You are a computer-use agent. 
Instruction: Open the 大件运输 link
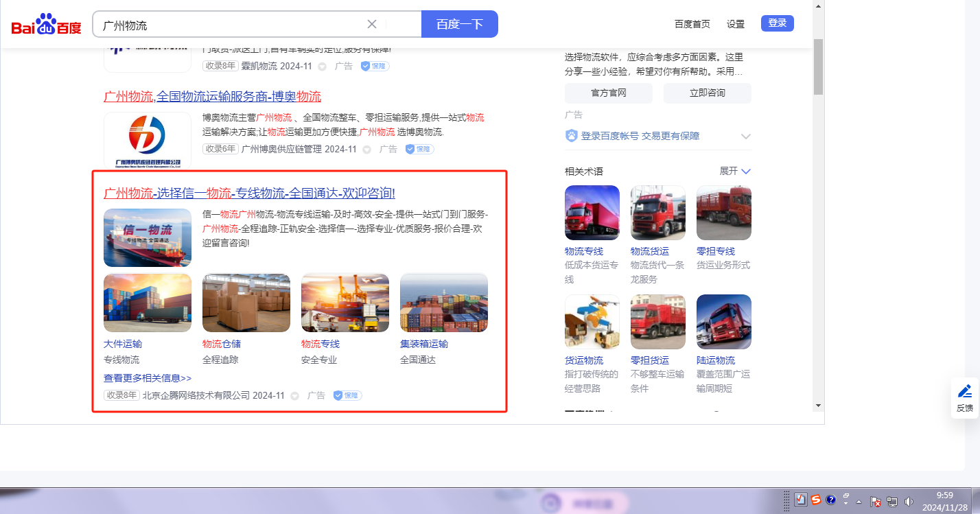123,344
